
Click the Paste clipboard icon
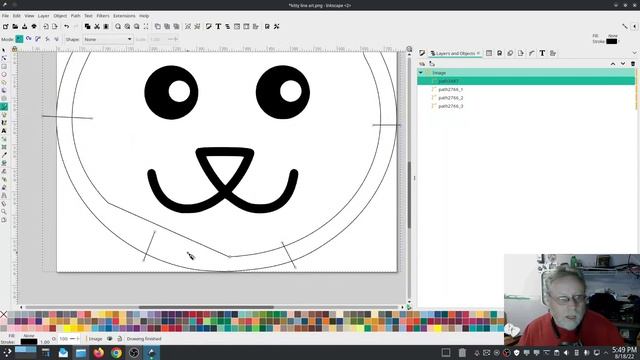click(x=106, y=27)
